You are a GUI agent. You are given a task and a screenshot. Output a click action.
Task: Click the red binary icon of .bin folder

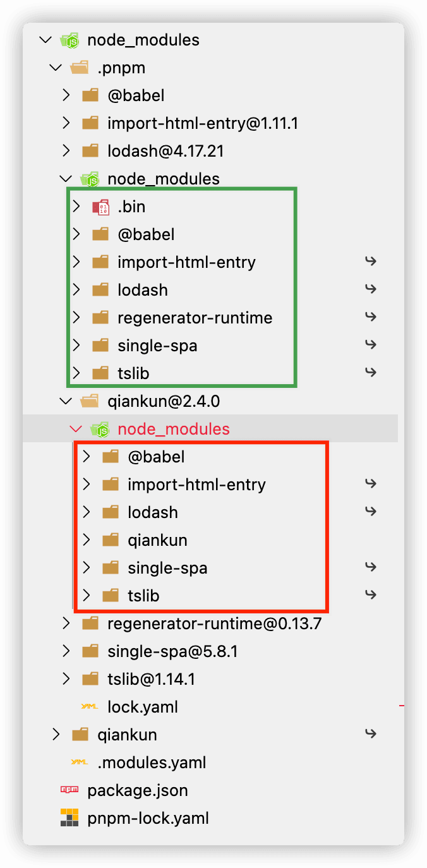(100, 207)
